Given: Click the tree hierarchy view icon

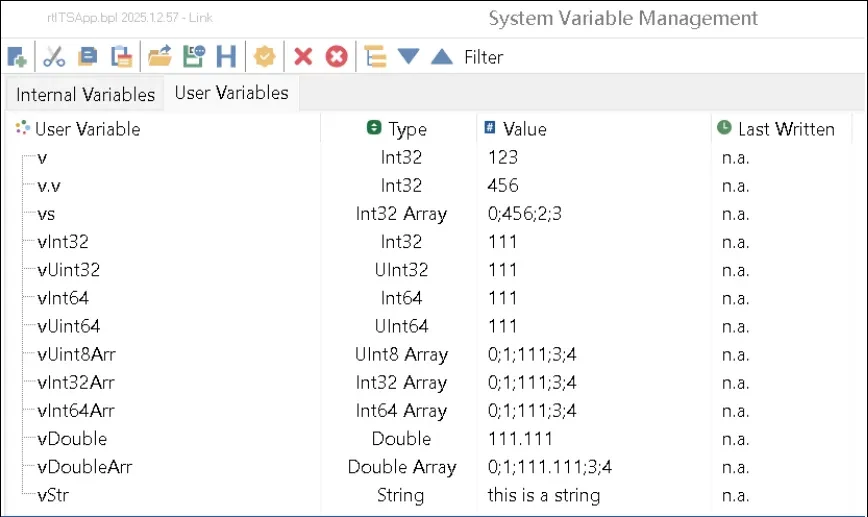Looking at the screenshot, I should point(375,57).
